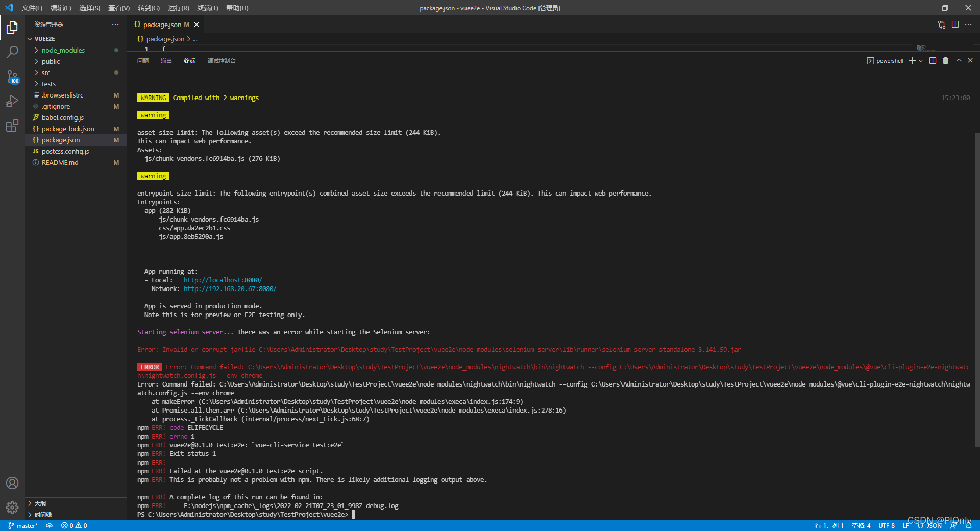Open the 帮助(H) menu
This screenshot has width=980, height=531.
(x=237, y=8)
